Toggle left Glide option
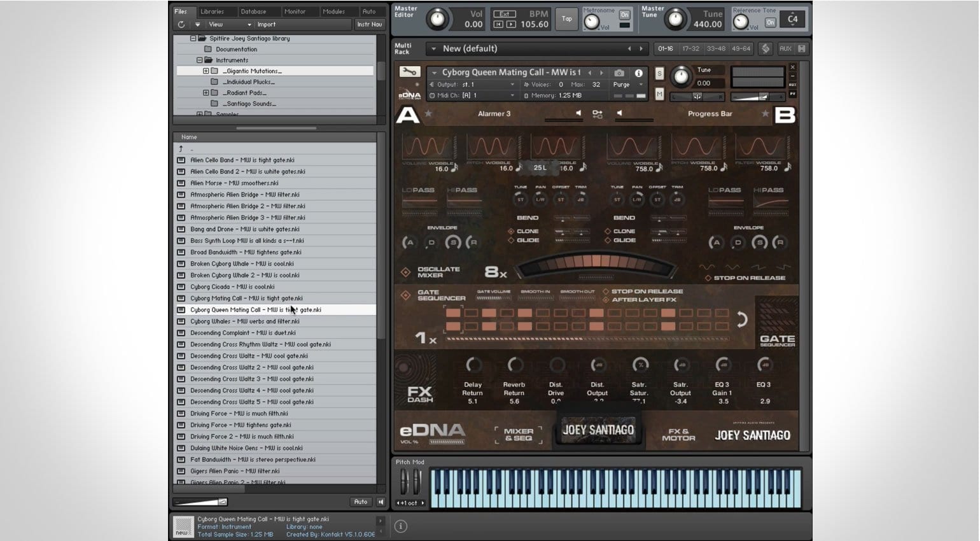This screenshot has width=980, height=541. pyautogui.click(x=511, y=241)
